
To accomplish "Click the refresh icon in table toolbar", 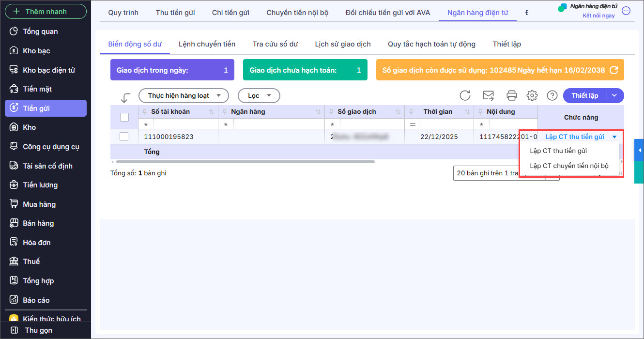I will coord(465,95).
